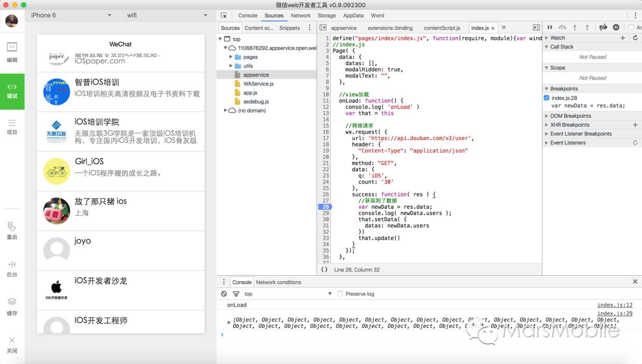Open the wifi network dropdown
Screen dimensions: 642x364
(167, 16)
